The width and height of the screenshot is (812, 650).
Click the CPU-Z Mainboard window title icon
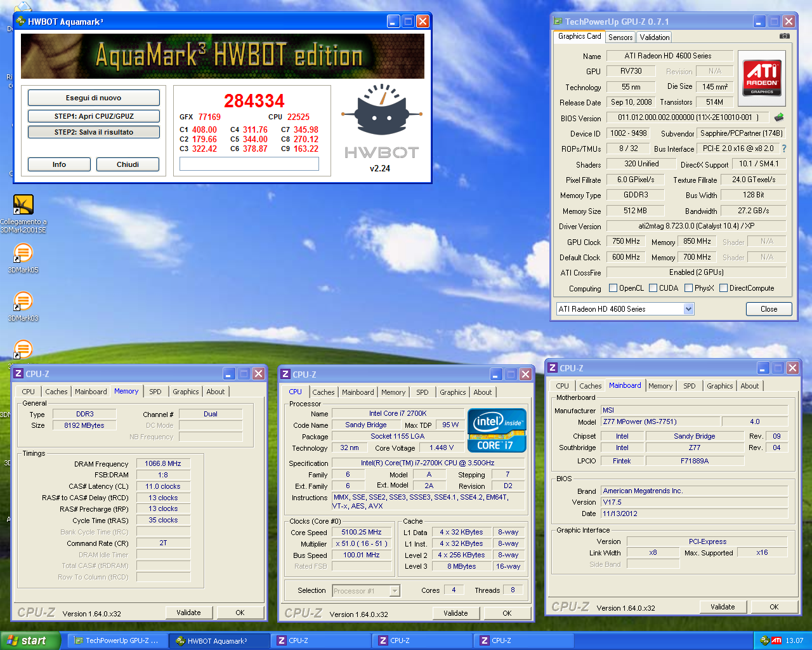click(x=553, y=368)
